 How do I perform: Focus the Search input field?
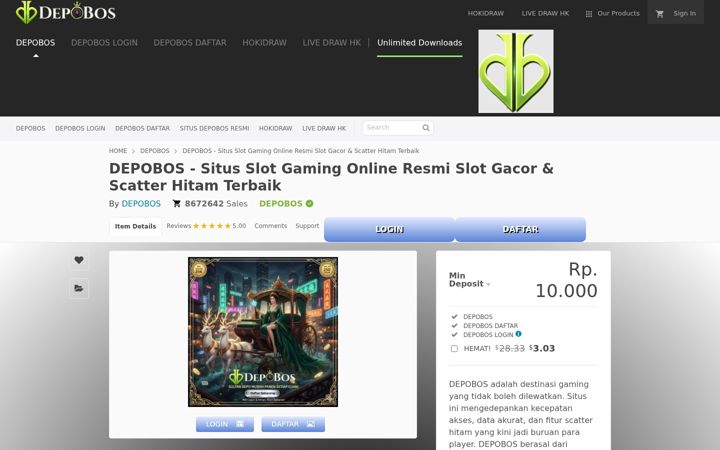pos(392,128)
